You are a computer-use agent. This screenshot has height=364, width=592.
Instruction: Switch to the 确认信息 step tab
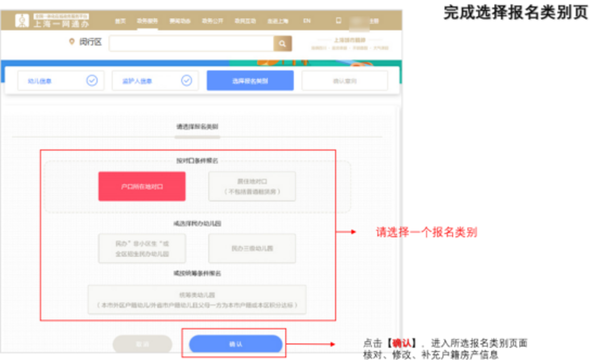click(345, 80)
